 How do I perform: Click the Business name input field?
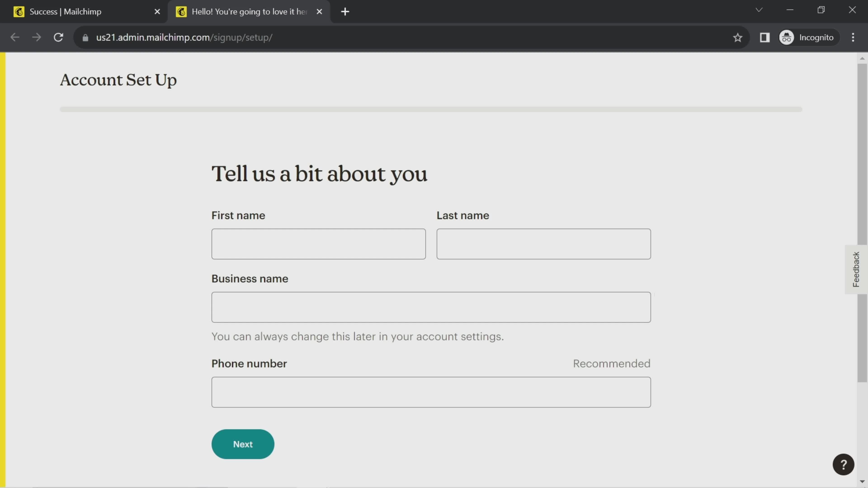431,307
